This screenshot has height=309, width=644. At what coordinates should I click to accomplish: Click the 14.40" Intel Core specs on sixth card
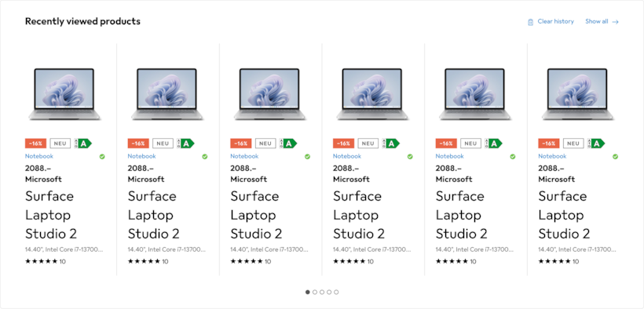click(x=577, y=249)
